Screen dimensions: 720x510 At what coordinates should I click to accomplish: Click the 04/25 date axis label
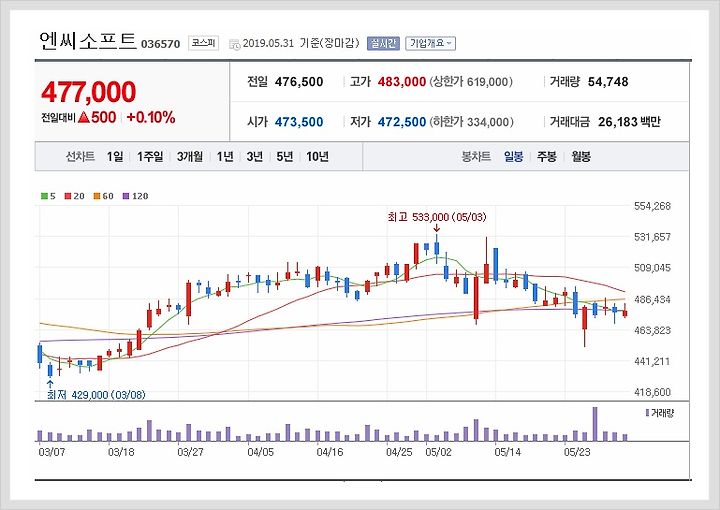pos(399,452)
